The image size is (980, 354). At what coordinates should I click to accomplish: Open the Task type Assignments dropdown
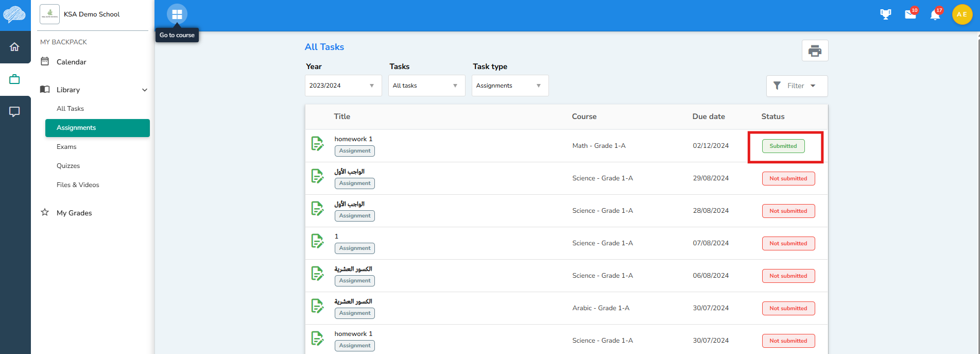[x=510, y=86]
